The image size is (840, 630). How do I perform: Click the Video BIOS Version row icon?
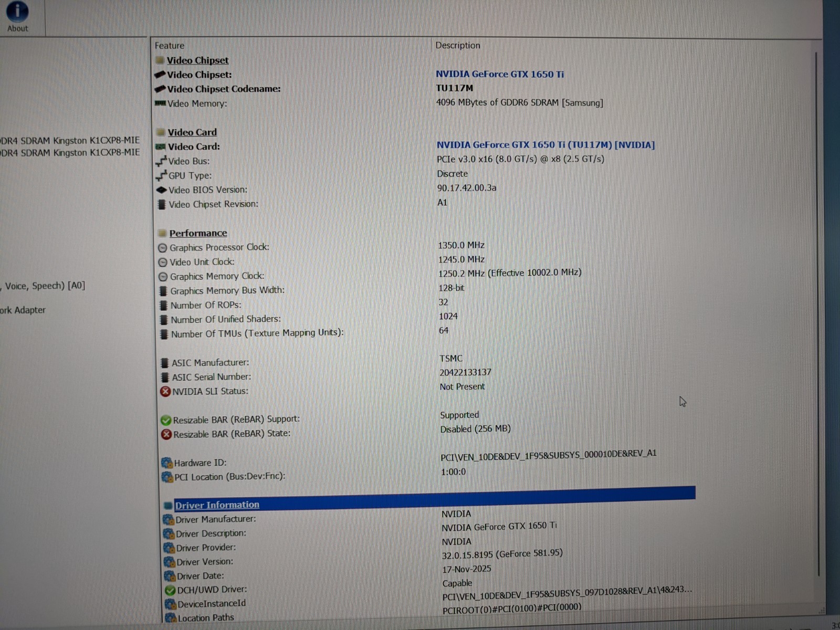162,190
